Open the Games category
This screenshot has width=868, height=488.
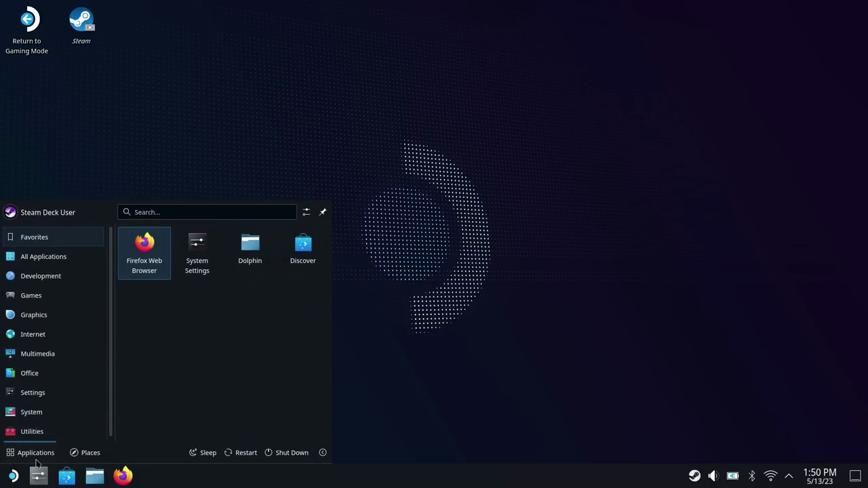point(54,296)
